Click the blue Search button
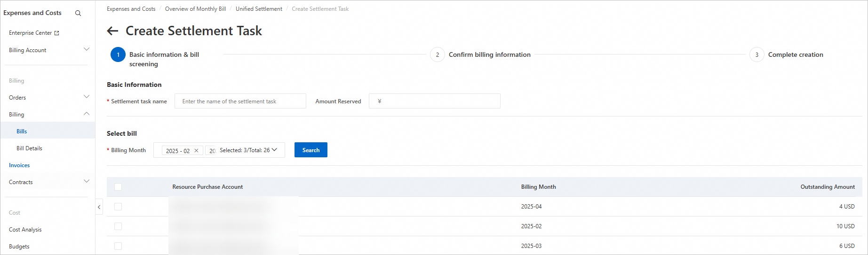The image size is (868, 255). point(311,150)
